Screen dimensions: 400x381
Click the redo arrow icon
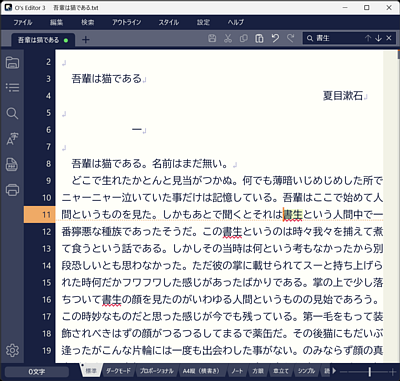(291, 38)
